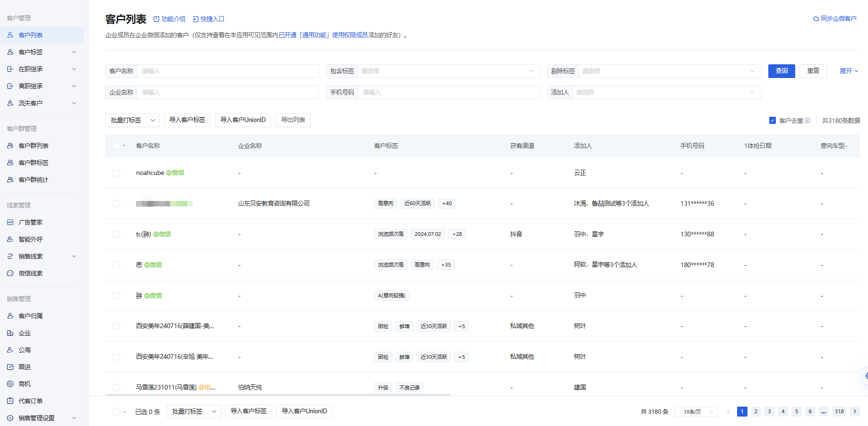Click the 微信线索 sidebar icon
Image resolution: width=868 pixels, height=426 pixels.
click(x=10, y=273)
